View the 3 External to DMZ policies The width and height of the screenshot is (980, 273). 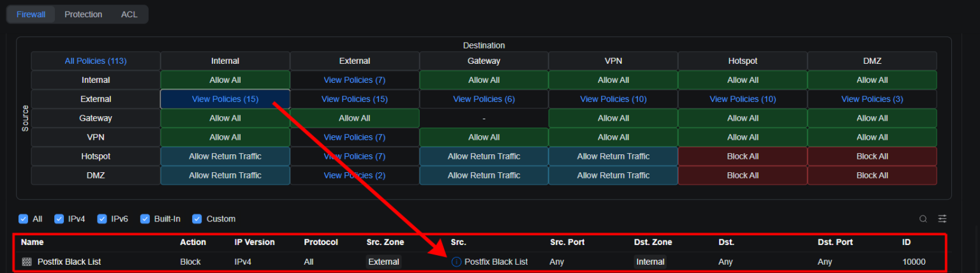(872, 100)
